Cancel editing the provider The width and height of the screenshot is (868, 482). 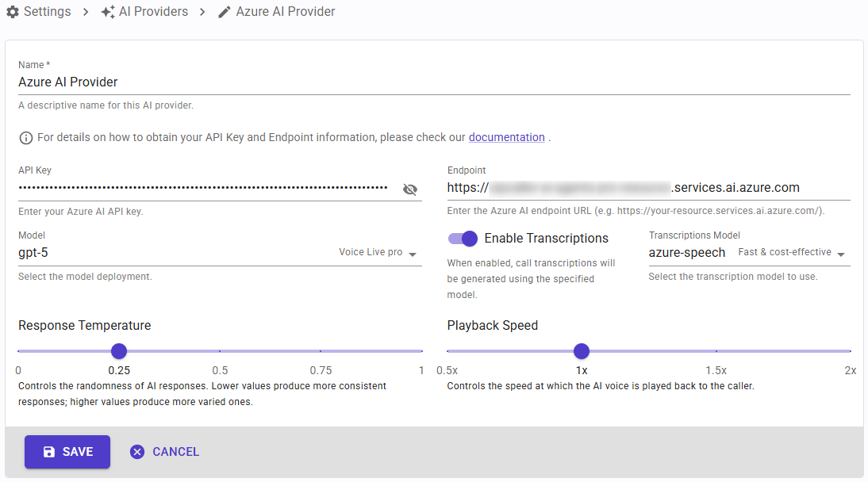(165, 452)
